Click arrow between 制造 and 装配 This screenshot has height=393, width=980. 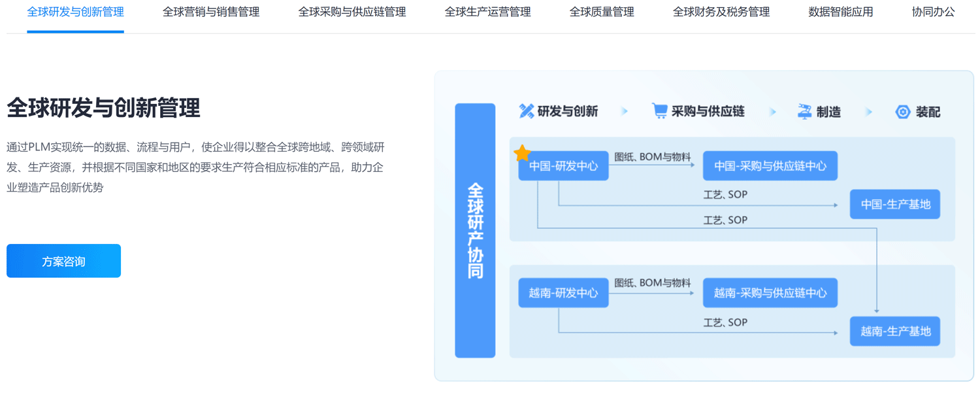pos(869,112)
